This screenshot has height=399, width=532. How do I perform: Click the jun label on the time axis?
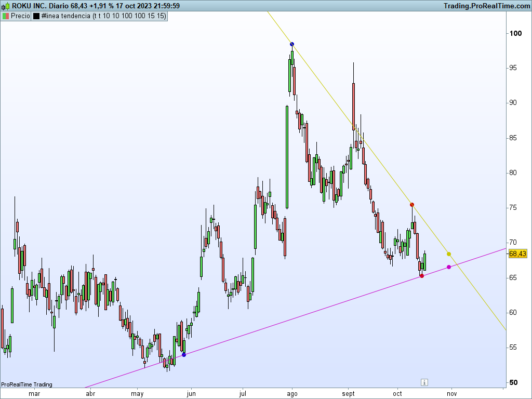point(191,394)
